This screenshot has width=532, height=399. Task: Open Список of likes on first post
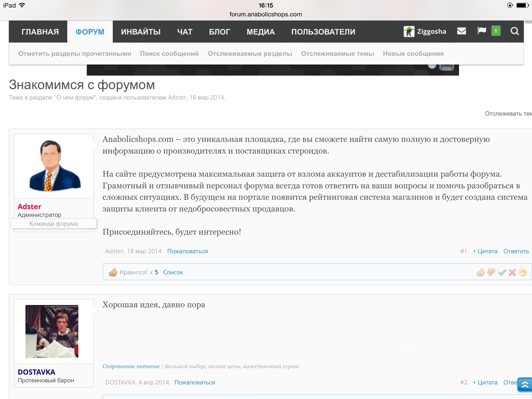(173, 272)
